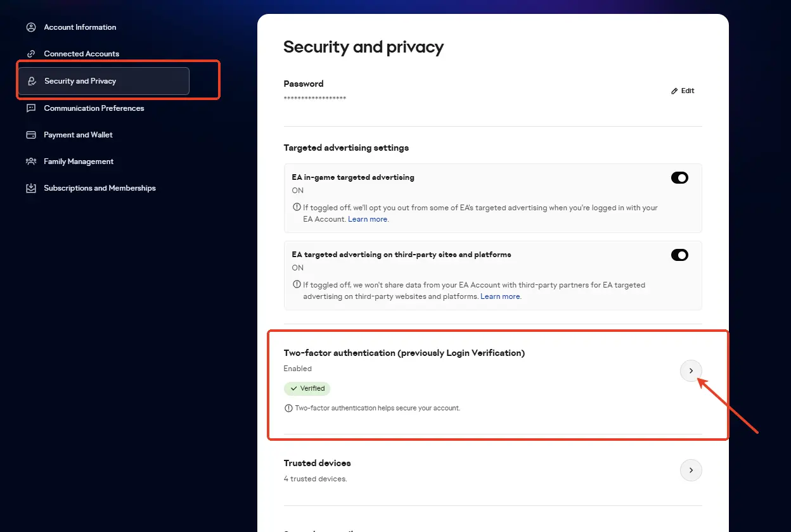The width and height of the screenshot is (791, 532).
Task: Click the green Verified badge
Action: 307,388
